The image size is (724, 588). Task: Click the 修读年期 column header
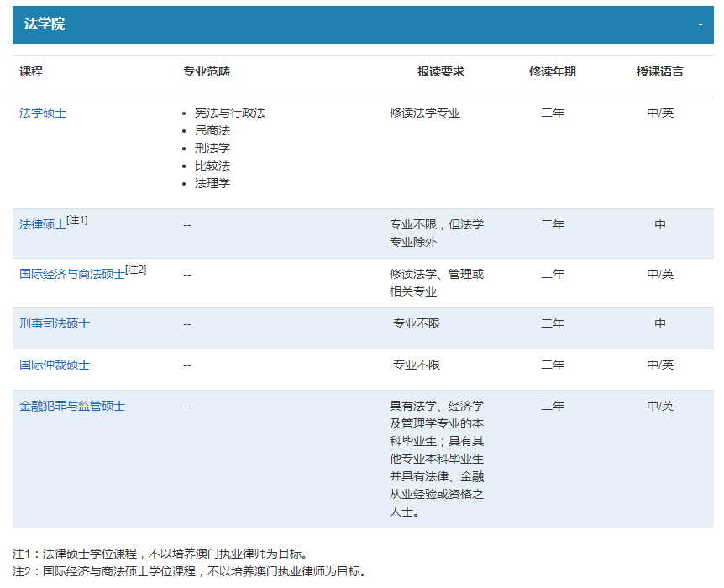(x=553, y=71)
